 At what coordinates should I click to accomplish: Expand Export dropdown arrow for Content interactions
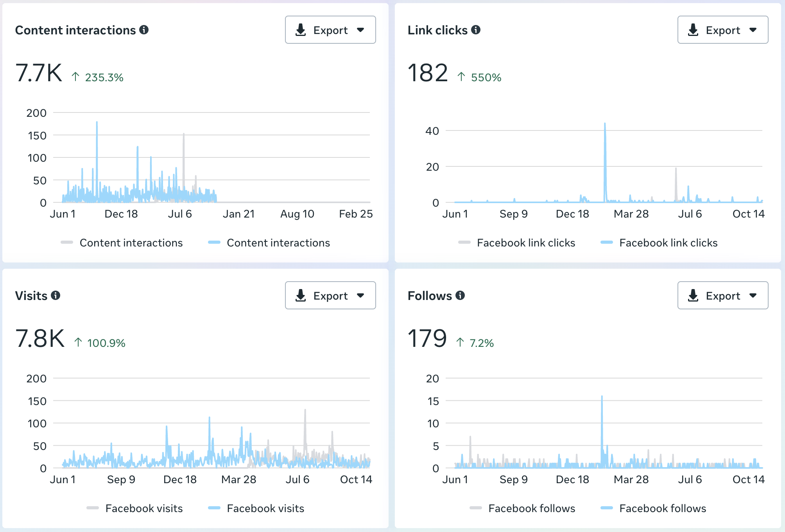tap(360, 30)
